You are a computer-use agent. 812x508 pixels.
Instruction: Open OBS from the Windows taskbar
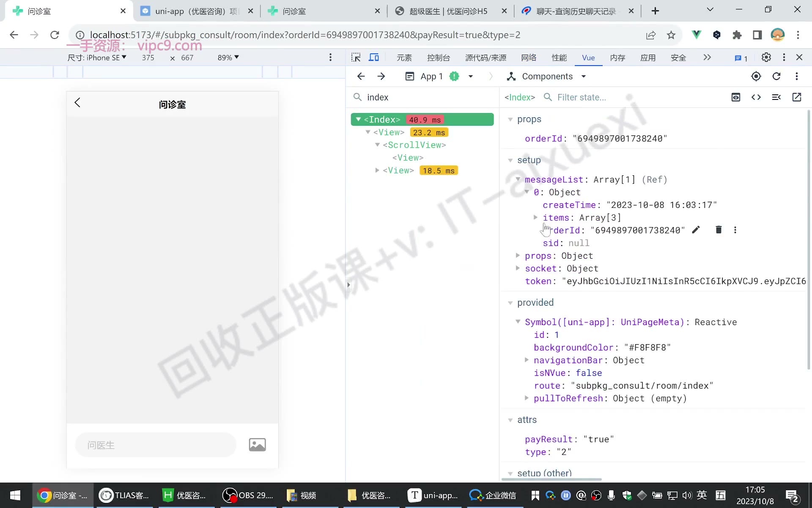[248, 495]
